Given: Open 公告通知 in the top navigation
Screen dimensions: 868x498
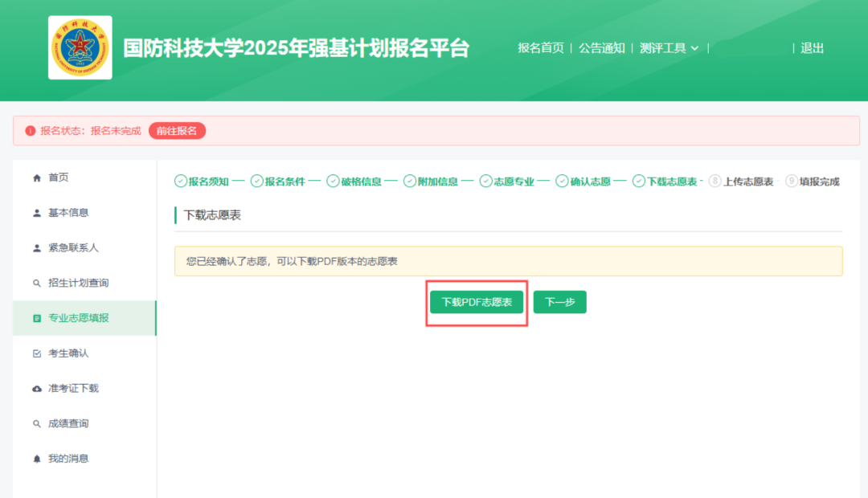Looking at the screenshot, I should (602, 48).
